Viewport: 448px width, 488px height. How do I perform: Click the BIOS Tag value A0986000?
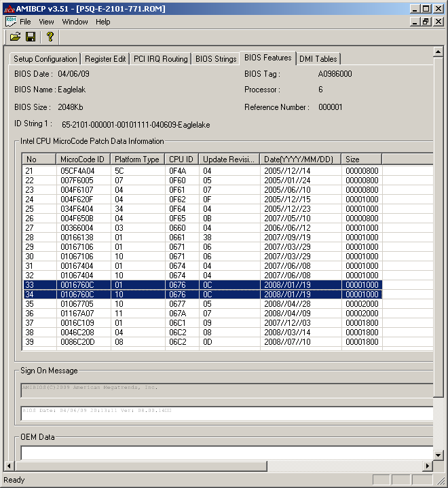335,74
